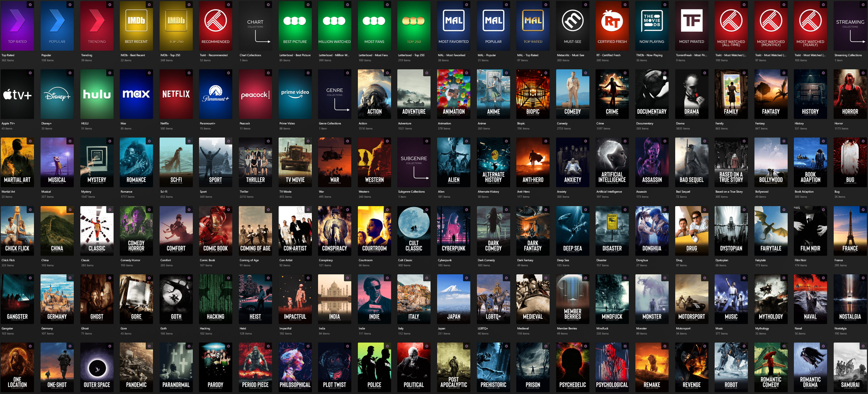868x394 pixels.
Task: Open the Martial Art collection poster
Action: tap(17, 162)
